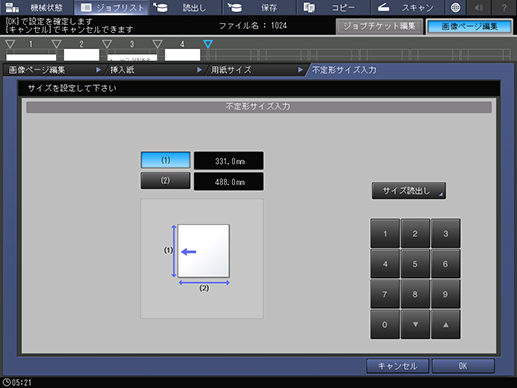
Task: Click the globe network icon
Action: pos(455,7)
